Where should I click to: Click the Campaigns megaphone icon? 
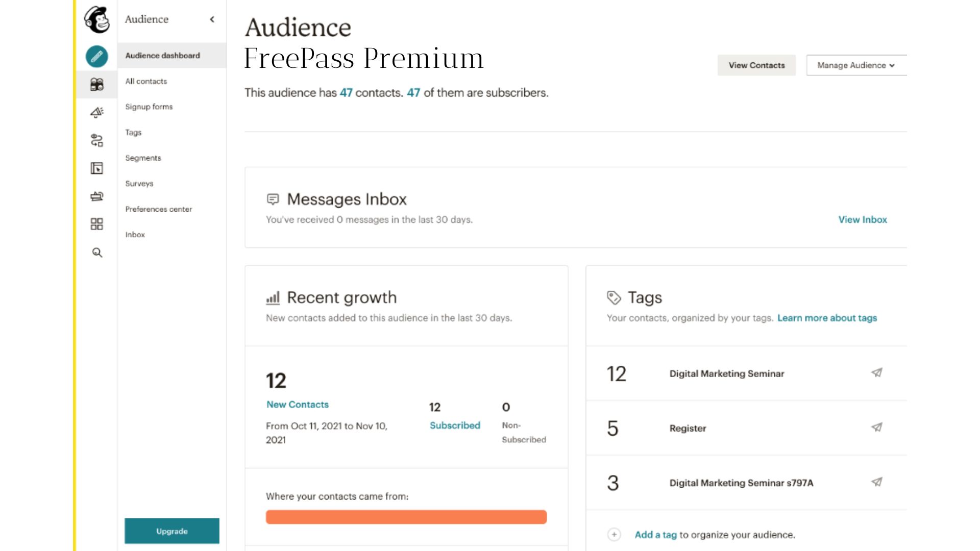[96, 111]
